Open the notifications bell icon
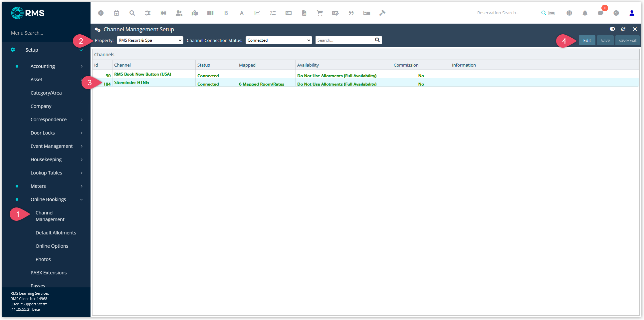The width and height of the screenshot is (644, 320). (585, 13)
